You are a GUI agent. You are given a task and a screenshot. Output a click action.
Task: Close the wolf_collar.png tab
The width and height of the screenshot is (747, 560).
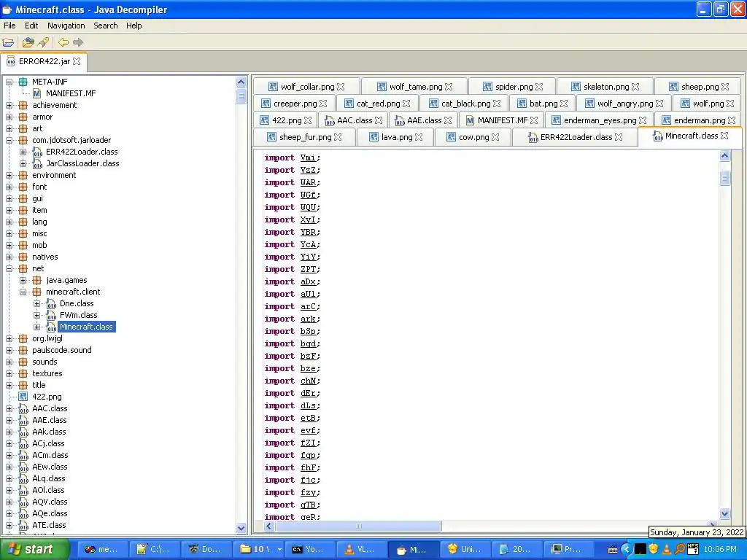(341, 87)
